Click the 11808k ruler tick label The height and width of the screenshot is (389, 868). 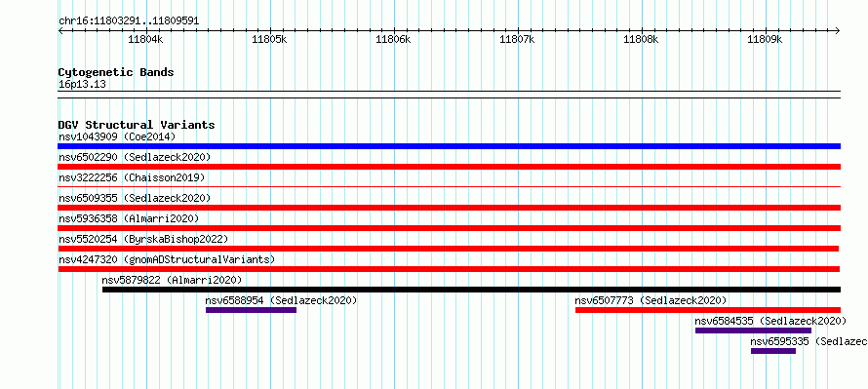point(642,39)
